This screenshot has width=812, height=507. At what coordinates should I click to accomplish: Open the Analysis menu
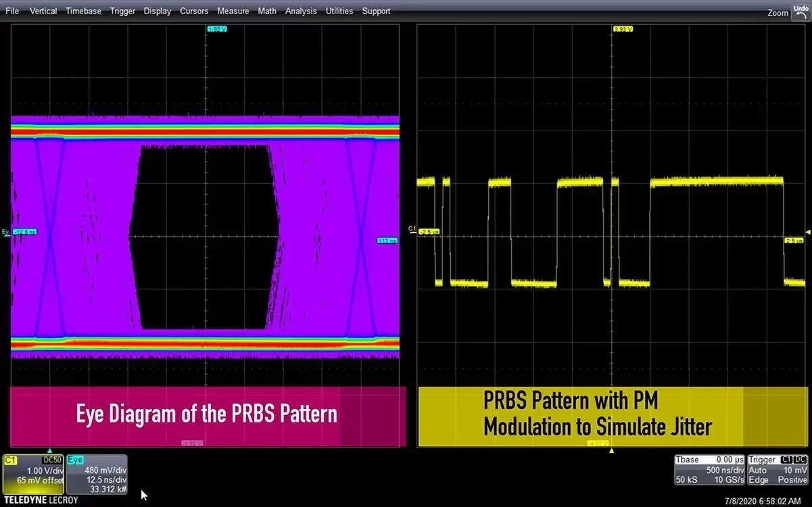pyautogui.click(x=301, y=11)
